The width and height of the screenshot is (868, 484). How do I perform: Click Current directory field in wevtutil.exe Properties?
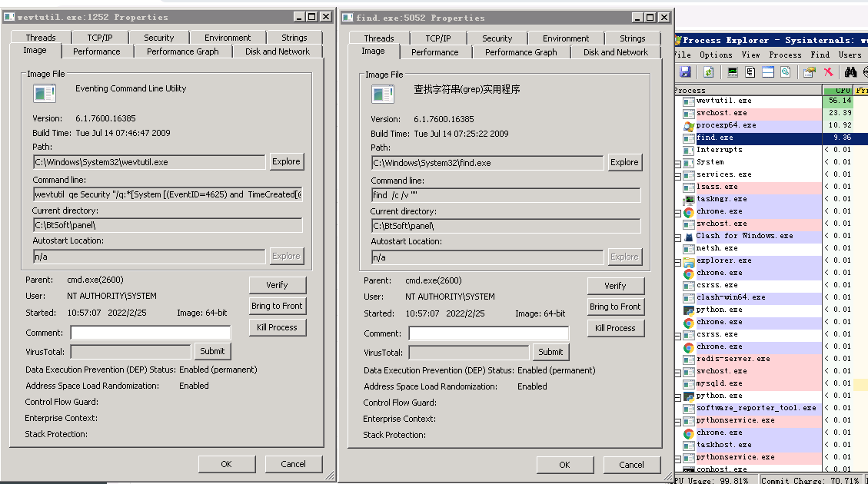coord(168,225)
